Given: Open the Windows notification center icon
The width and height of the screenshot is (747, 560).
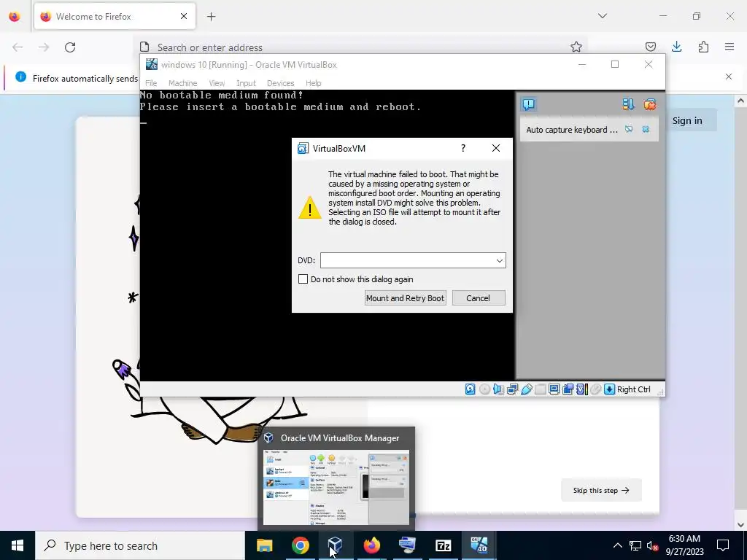Looking at the screenshot, I should pyautogui.click(x=723, y=545).
